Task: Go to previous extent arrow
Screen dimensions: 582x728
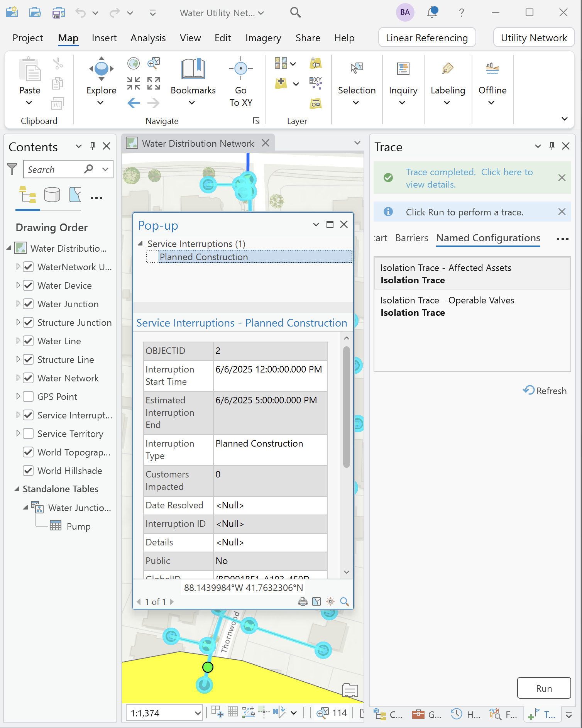Action: (134, 103)
